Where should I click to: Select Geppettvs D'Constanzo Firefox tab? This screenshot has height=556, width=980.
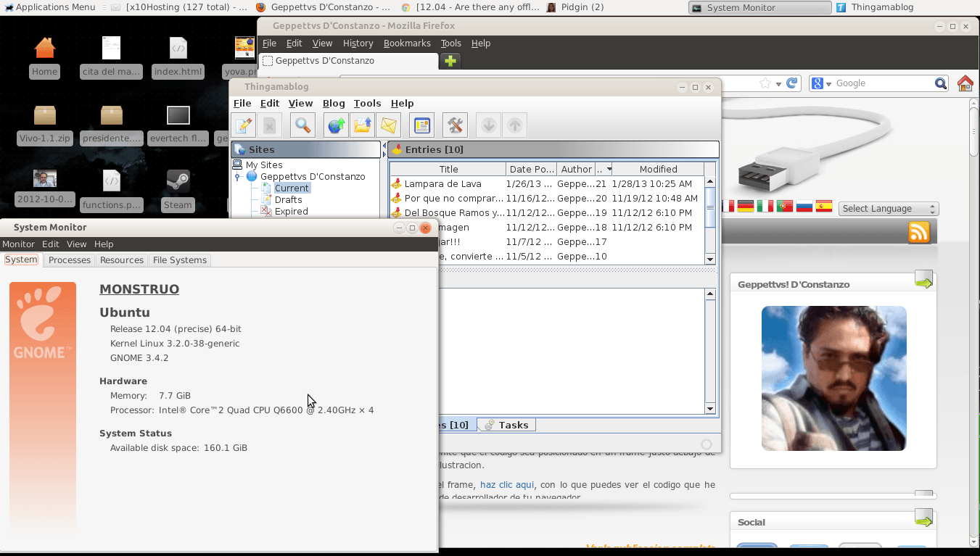pos(348,61)
